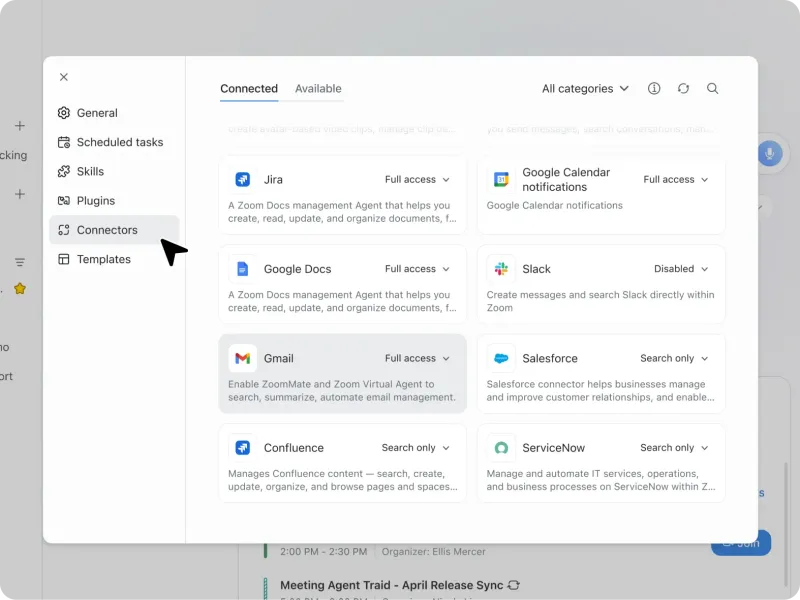Click Salesforce connector description text
800x600 pixels.
click(x=600, y=391)
